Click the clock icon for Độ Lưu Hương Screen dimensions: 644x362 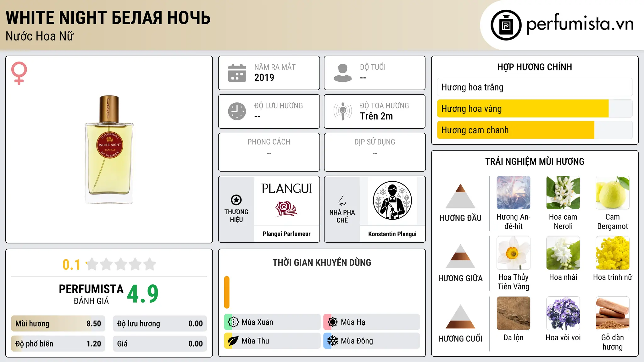(x=237, y=111)
